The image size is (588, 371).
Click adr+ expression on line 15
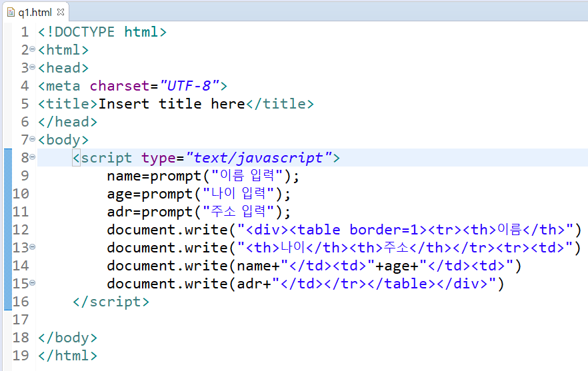254,284
